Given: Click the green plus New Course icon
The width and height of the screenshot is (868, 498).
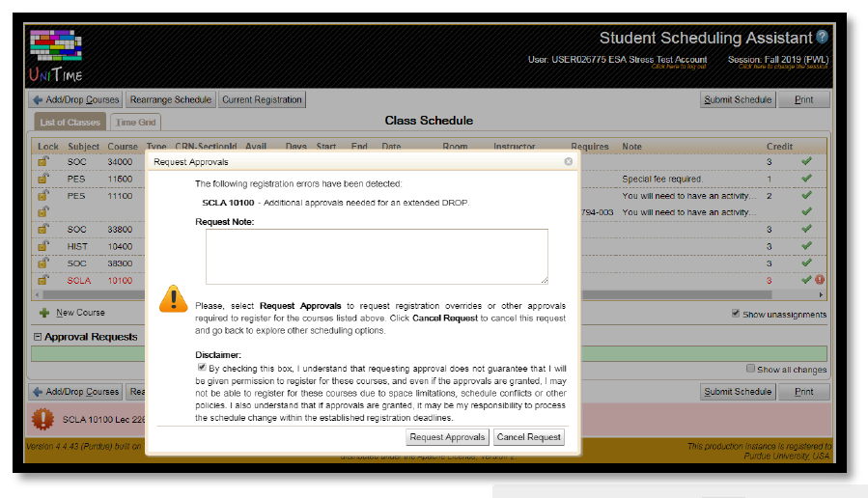Looking at the screenshot, I should click(43, 313).
